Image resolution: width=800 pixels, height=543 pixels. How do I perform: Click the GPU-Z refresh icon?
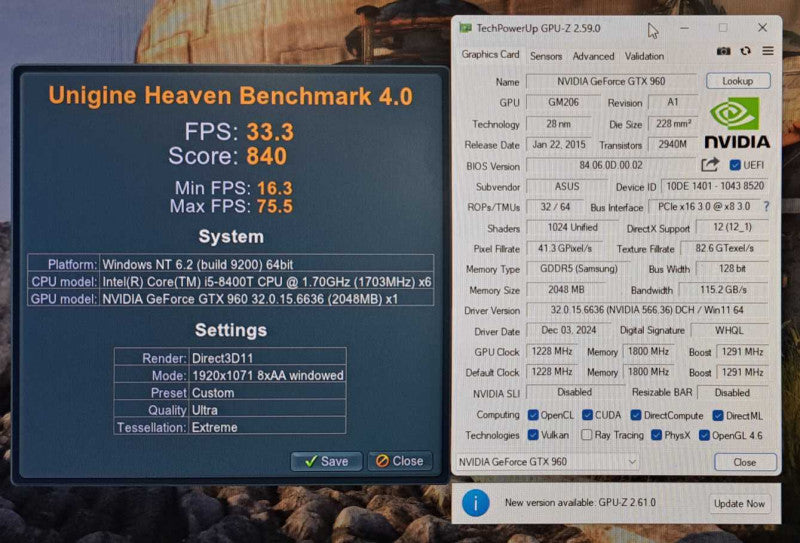[x=745, y=51]
